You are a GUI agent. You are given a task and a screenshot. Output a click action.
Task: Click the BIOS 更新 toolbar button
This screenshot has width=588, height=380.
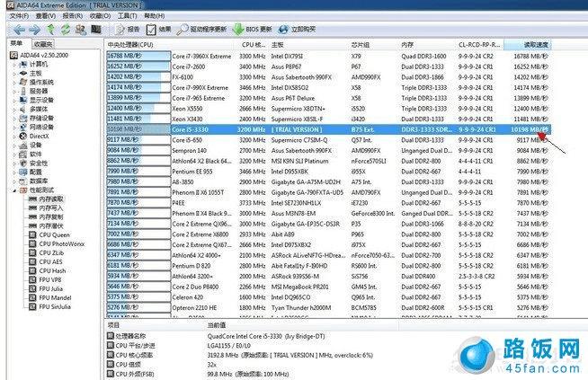tap(252, 30)
